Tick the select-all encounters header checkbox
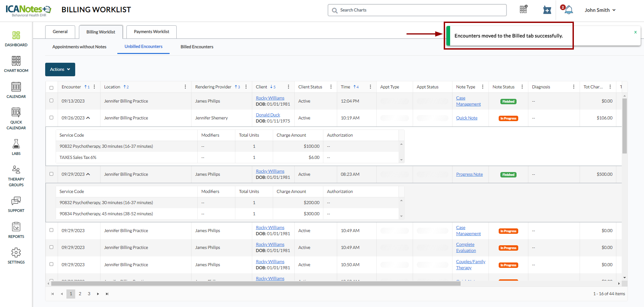 click(52, 88)
